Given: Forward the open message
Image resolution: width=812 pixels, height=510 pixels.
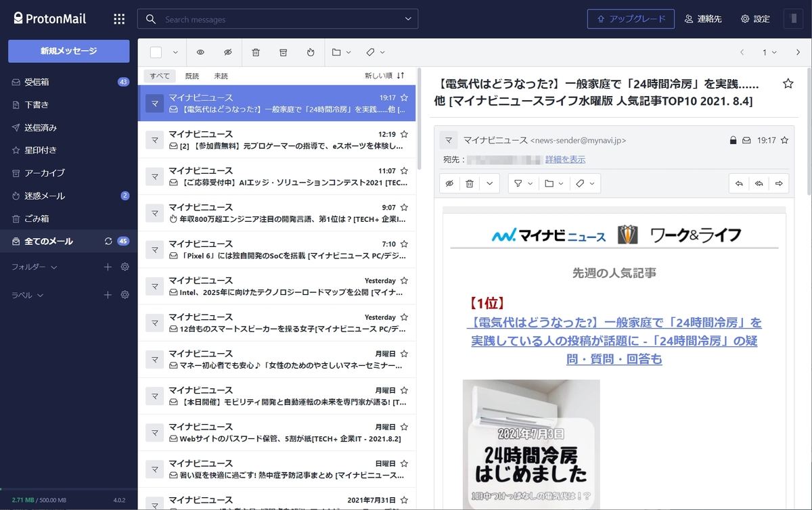Looking at the screenshot, I should click(x=779, y=183).
